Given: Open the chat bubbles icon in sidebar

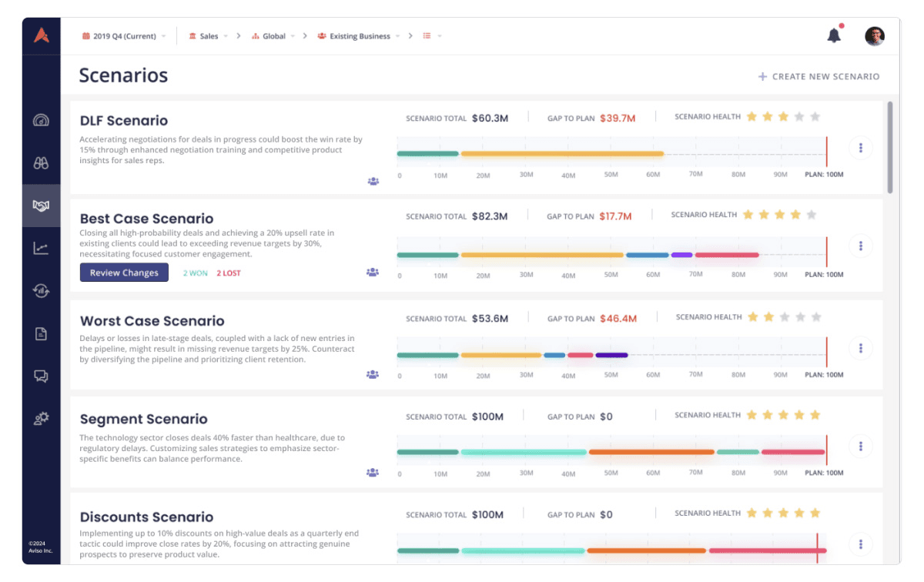Looking at the screenshot, I should click(x=41, y=376).
